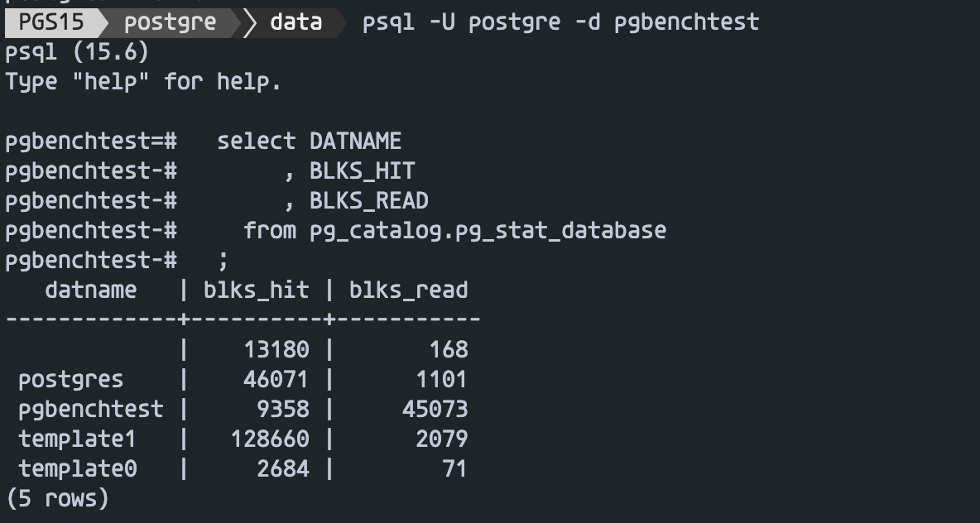Click the (5 rows) result footer
Viewport: 980px width, 523px height.
pos(57,499)
